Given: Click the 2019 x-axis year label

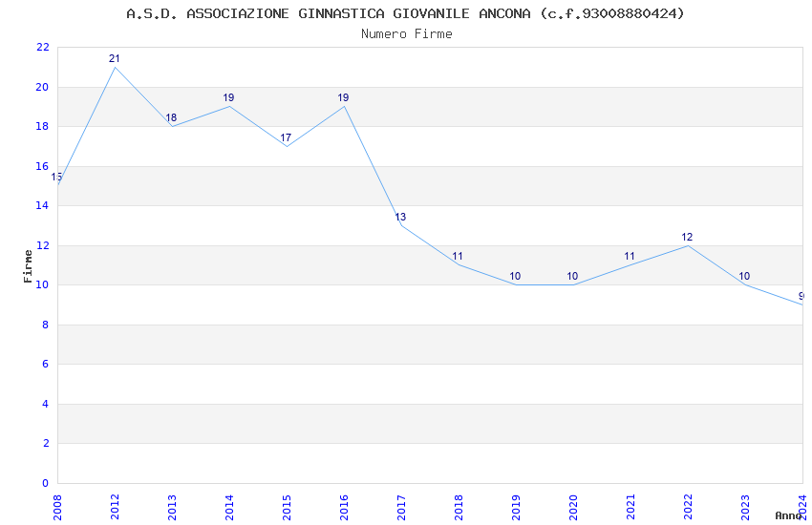Looking at the screenshot, I should click(516, 507).
